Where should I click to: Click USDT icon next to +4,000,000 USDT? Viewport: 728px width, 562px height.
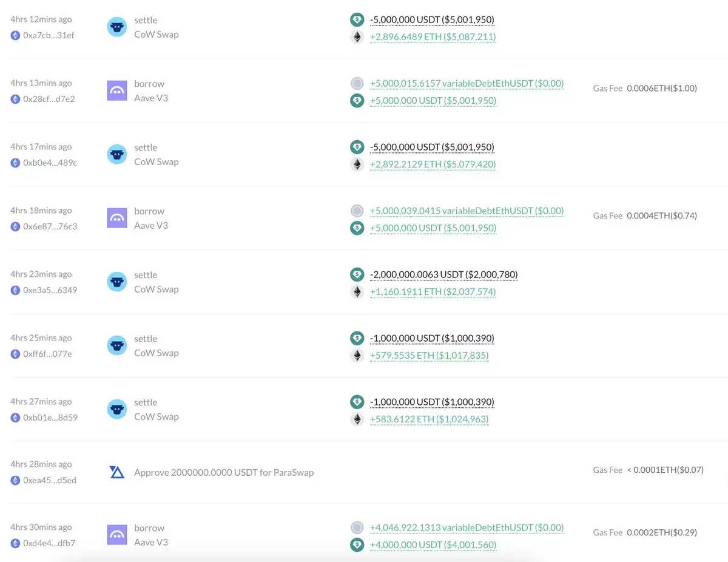pyautogui.click(x=357, y=545)
